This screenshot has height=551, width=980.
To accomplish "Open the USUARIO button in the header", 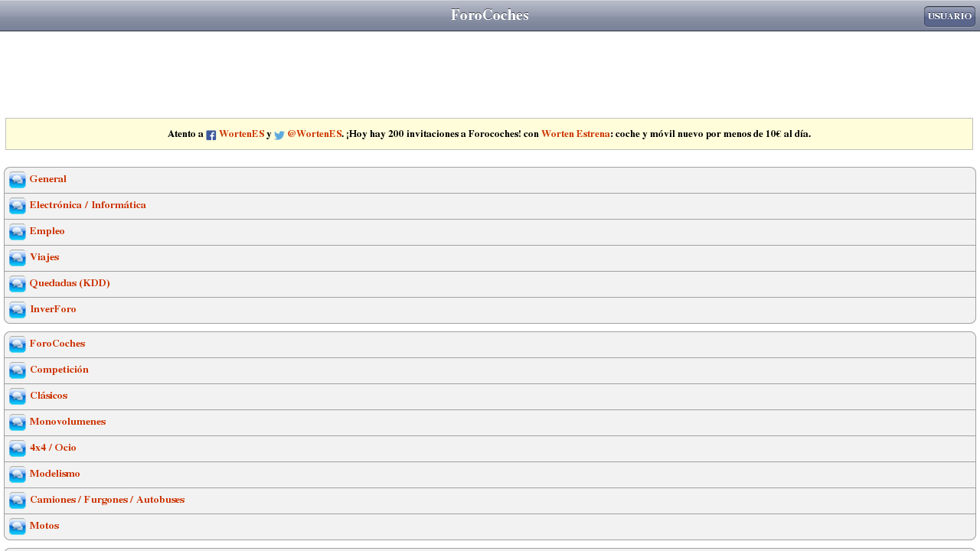I will point(949,16).
